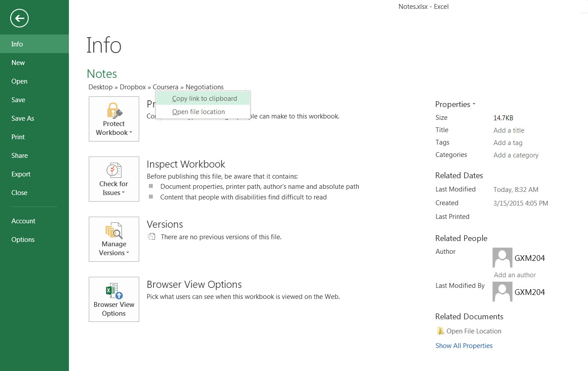Click the Add a tag field
This screenshot has height=371, width=588.
click(508, 143)
